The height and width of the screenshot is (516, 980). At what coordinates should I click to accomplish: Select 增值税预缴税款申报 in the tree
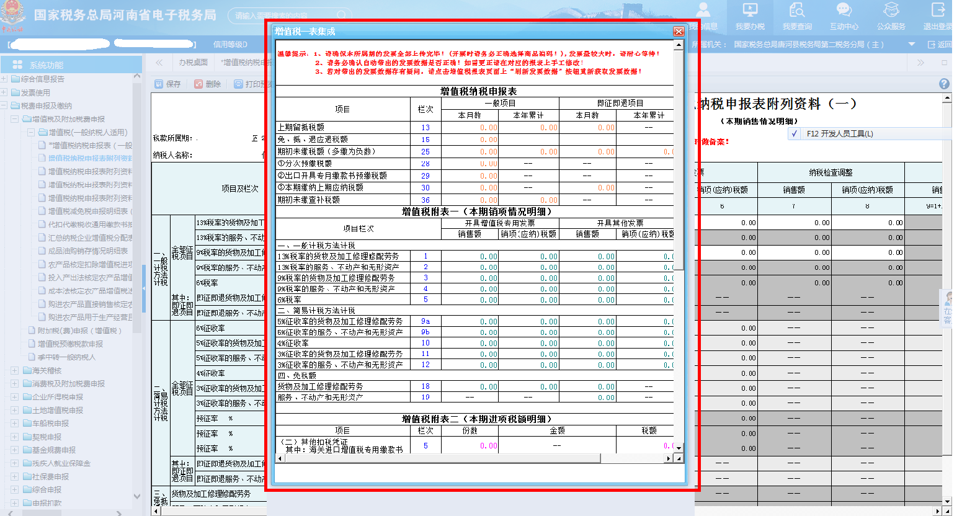[70, 344]
